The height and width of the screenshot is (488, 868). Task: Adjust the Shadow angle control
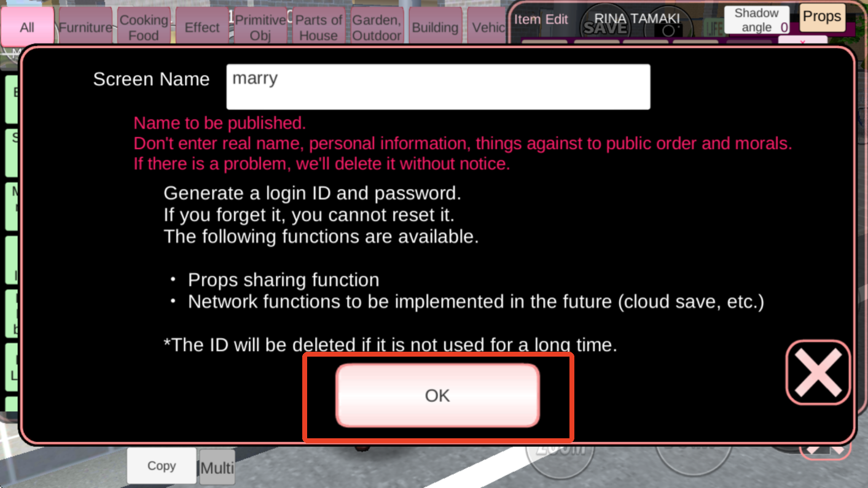coord(757,20)
